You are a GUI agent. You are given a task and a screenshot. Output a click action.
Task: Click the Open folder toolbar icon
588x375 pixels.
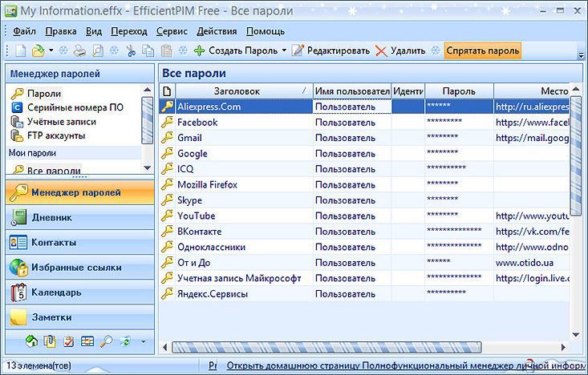coord(39,50)
